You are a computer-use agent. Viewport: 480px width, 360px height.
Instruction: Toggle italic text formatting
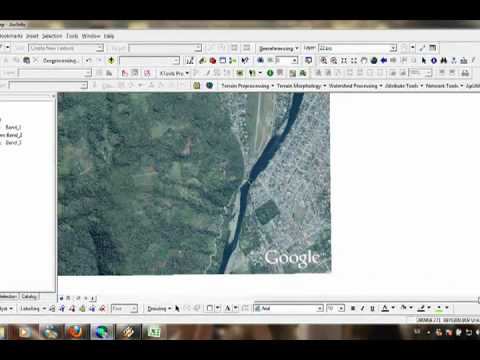363,308
